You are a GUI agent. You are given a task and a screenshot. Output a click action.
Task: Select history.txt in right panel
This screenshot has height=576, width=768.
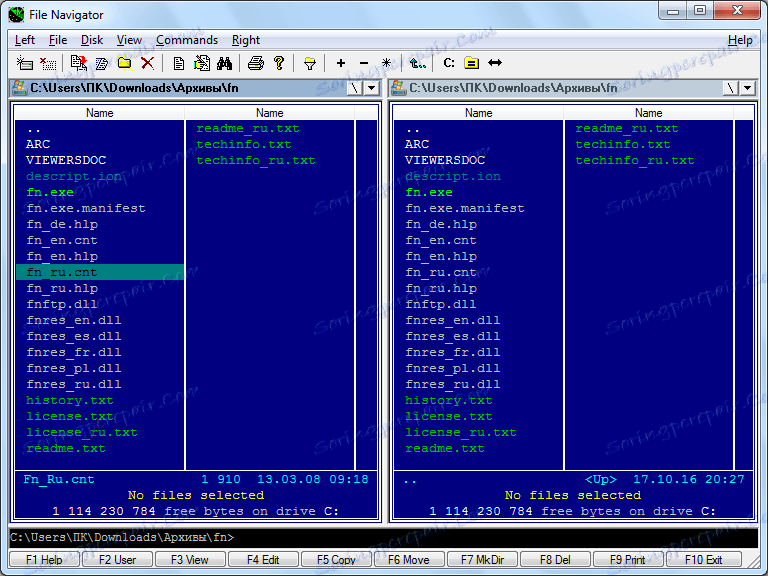449,400
